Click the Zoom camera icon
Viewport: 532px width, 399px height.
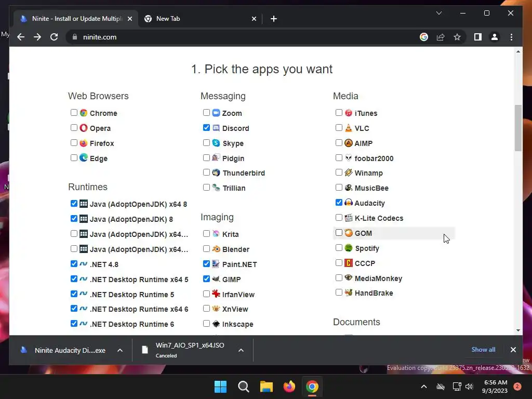click(x=216, y=113)
